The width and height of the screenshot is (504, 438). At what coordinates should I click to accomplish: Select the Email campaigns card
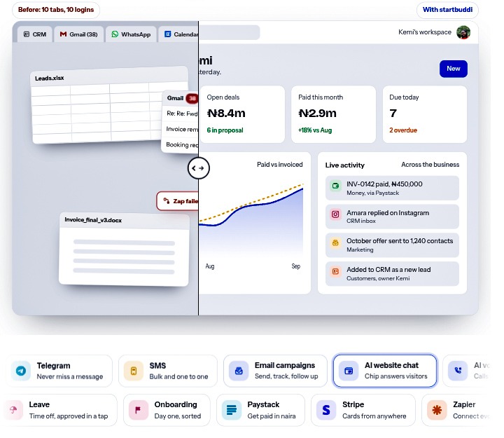(275, 371)
